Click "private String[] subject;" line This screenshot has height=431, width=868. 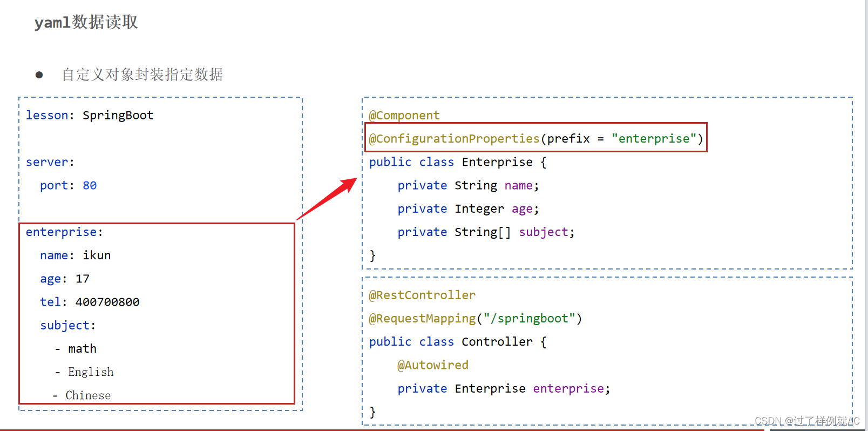click(486, 232)
